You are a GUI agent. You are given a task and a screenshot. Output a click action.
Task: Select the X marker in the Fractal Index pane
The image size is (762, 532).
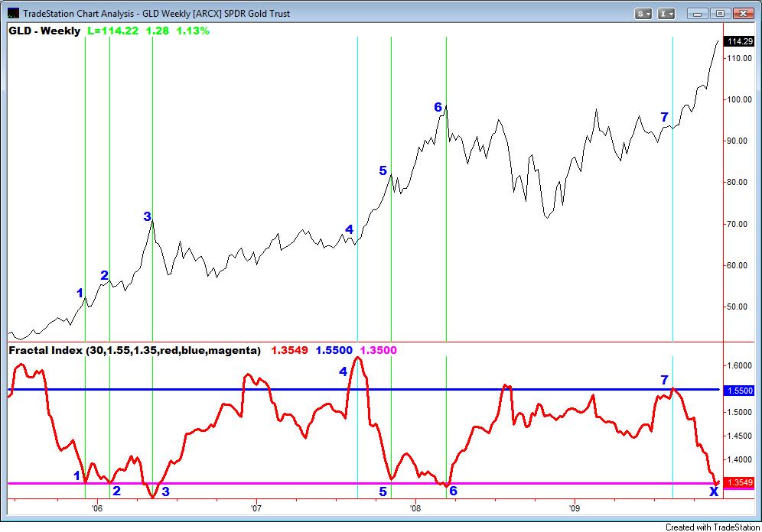714,491
